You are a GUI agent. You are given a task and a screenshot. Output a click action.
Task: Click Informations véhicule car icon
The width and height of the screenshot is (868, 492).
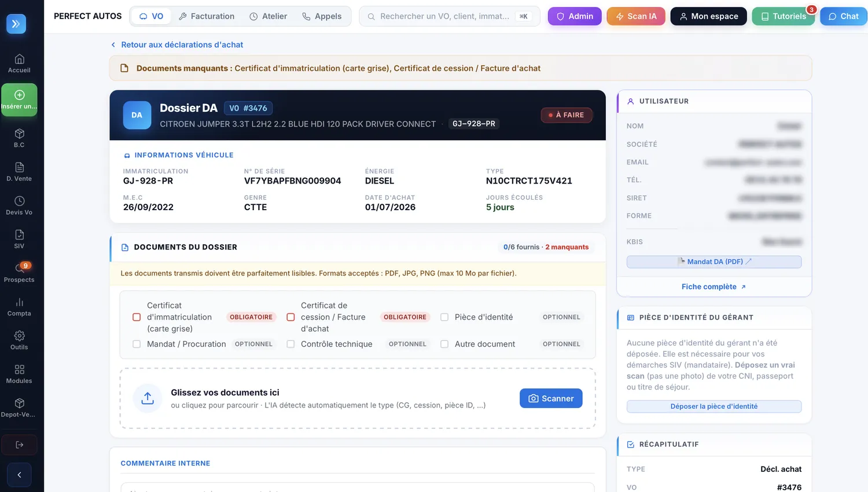[127, 155]
